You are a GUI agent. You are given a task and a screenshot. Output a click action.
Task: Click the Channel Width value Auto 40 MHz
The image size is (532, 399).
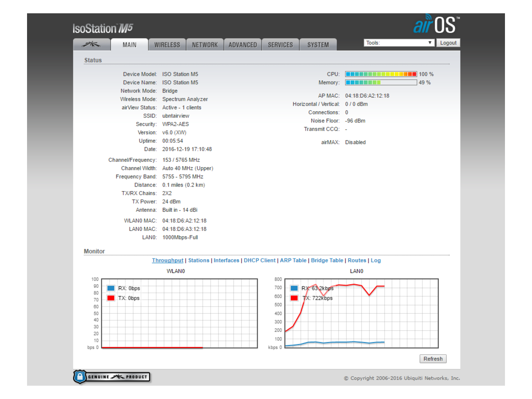tap(188, 168)
